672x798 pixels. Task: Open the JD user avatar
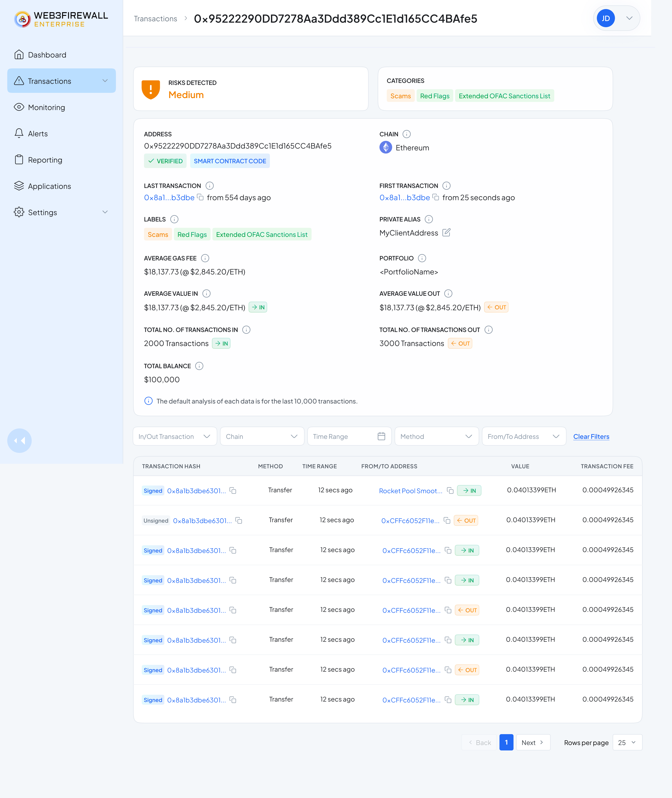click(x=606, y=18)
